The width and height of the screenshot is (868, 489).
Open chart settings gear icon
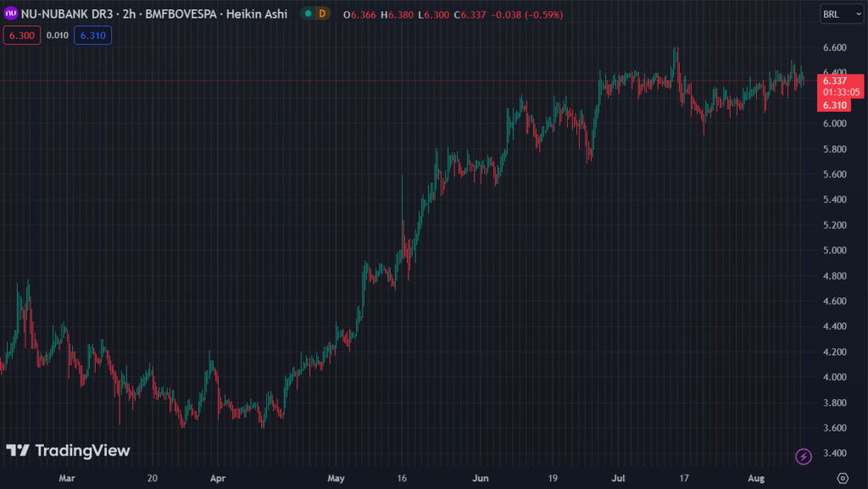pyautogui.click(x=843, y=478)
